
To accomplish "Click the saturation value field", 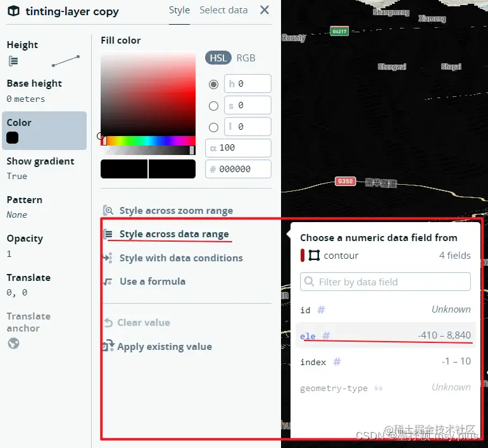I will pyautogui.click(x=247, y=105).
